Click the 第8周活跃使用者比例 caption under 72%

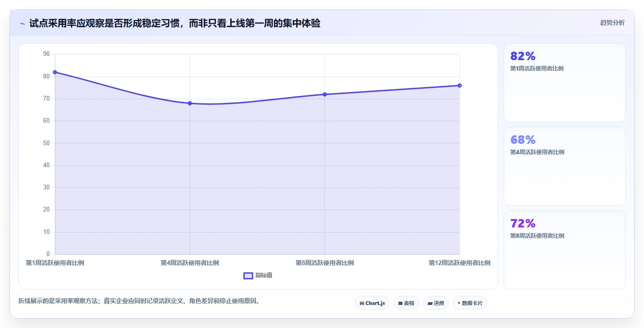coord(537,236)
